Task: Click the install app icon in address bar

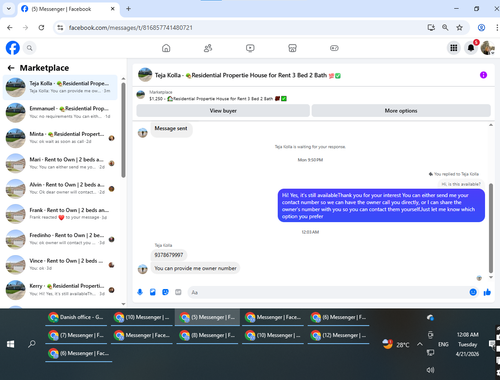Action: pos(431,28)
